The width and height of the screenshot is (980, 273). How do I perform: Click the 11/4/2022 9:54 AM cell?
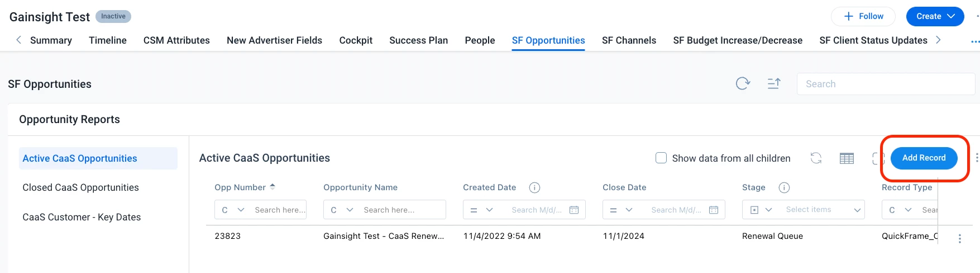point(502,236)
